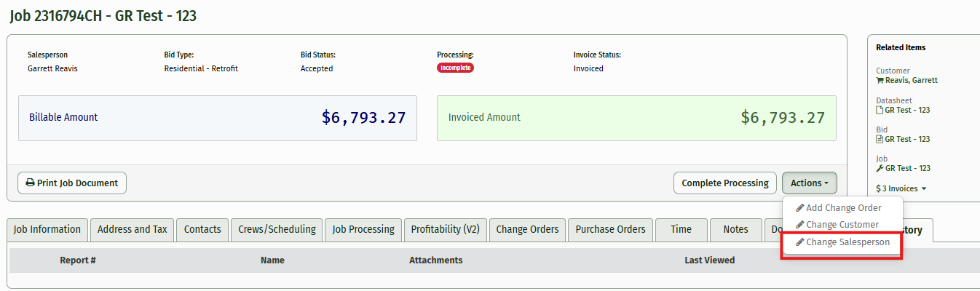Click the printer icon on Print Job Document
Image resolution: width=980 pixels, height=291 pixels.
tap(31, 183)
